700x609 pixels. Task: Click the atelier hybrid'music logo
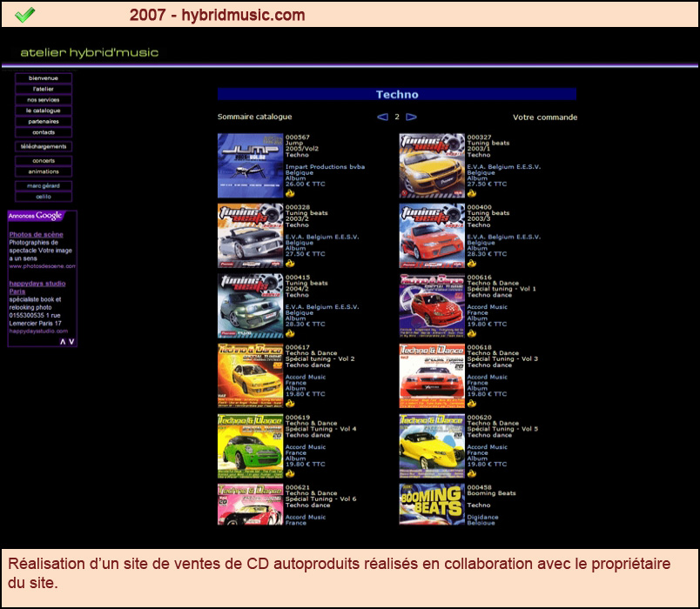click(90, 53)
